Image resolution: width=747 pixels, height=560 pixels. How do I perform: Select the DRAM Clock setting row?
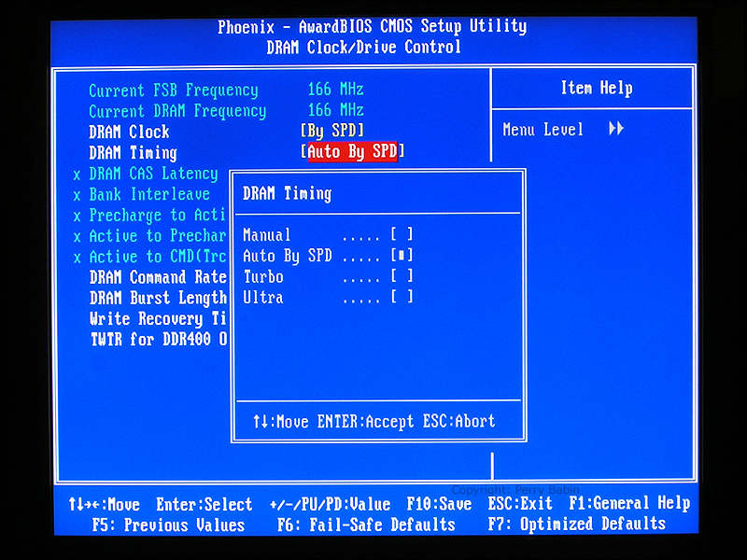coord(129,132)
